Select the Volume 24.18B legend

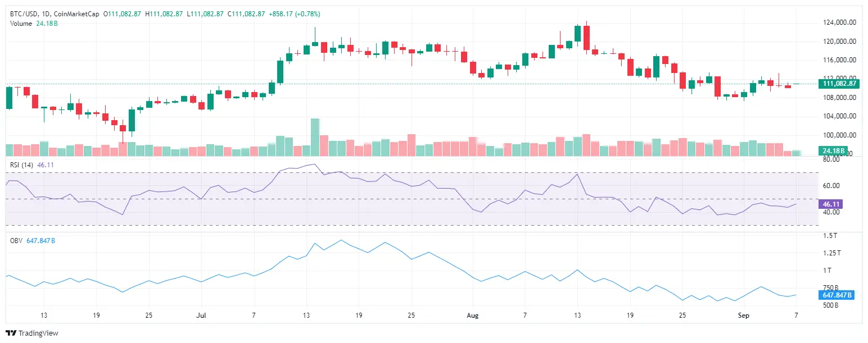[31, 23]
